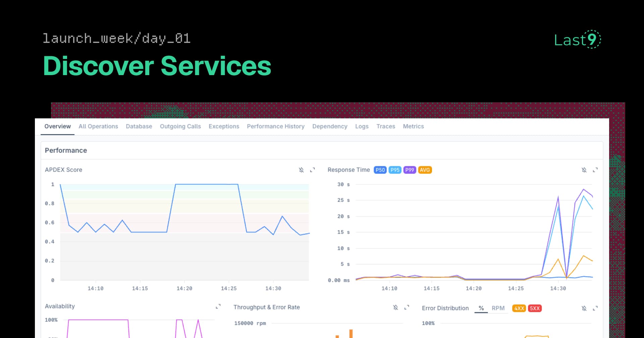Toggle the P50 series on Response Time

point(380,170)
